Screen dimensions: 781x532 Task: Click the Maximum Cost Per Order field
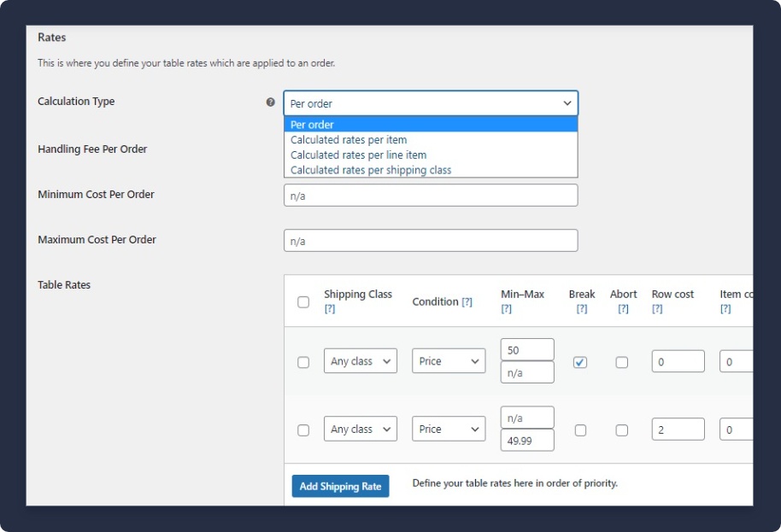431,241
